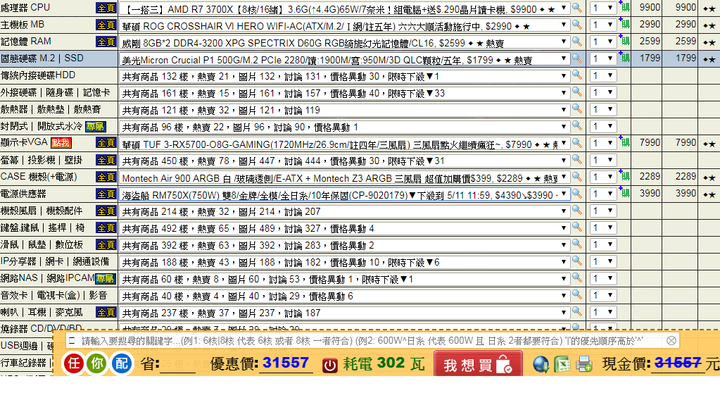Click the 處理器 CPU category label
This screenshot has height=393, width=720.
tap(25, 8)
